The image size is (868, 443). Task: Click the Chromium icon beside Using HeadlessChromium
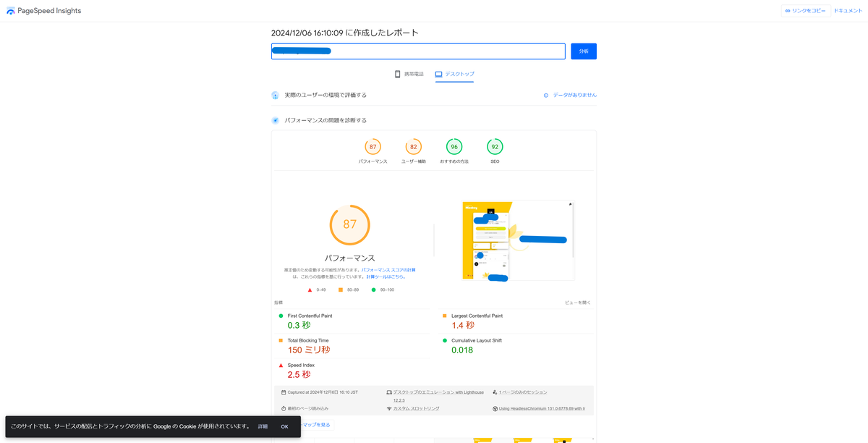[x=495, y=408]
